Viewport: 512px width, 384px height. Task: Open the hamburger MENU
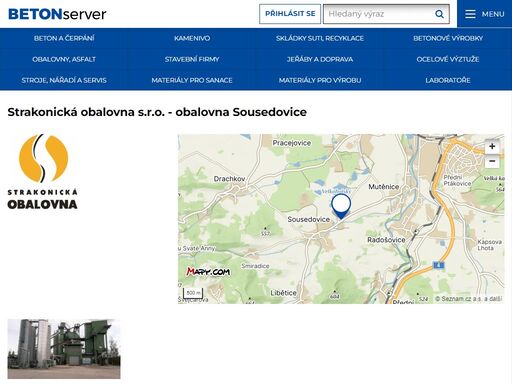coord(485,14)
